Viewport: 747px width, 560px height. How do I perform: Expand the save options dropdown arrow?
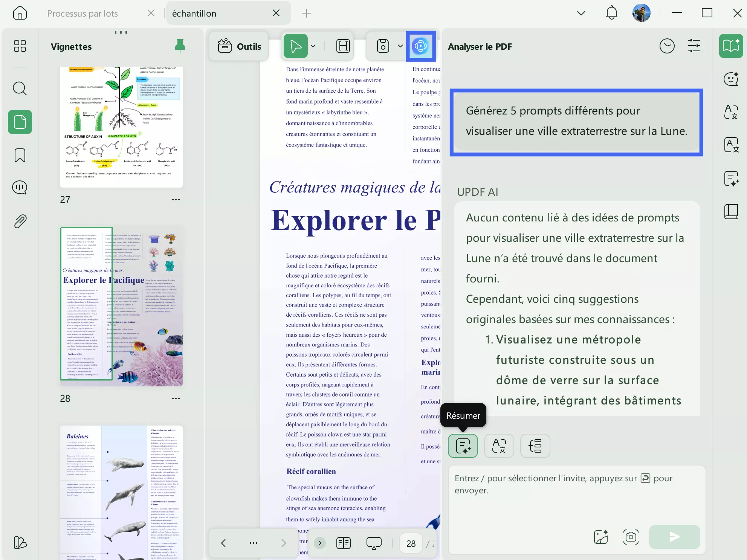400,46
